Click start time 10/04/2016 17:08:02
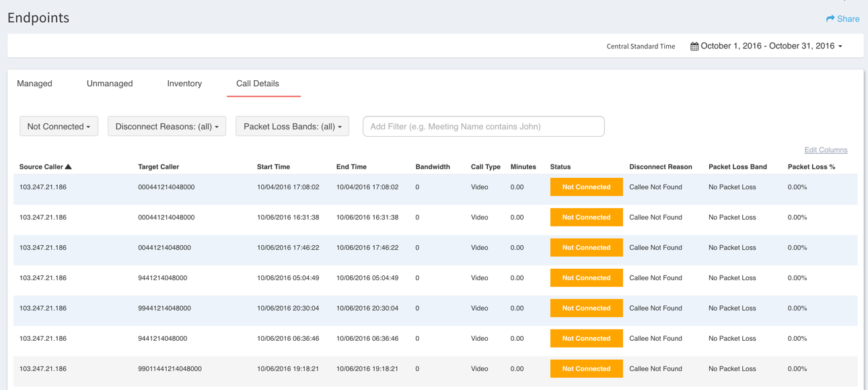 (288, 187)
